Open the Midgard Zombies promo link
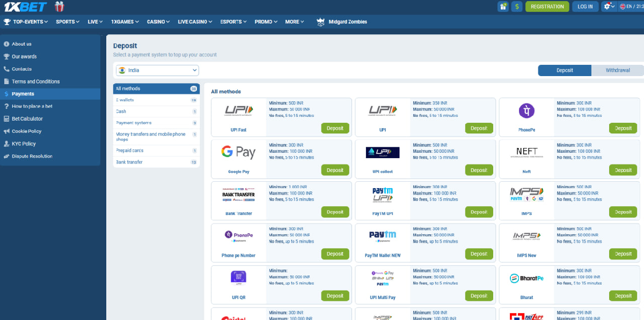 (348, 22)
